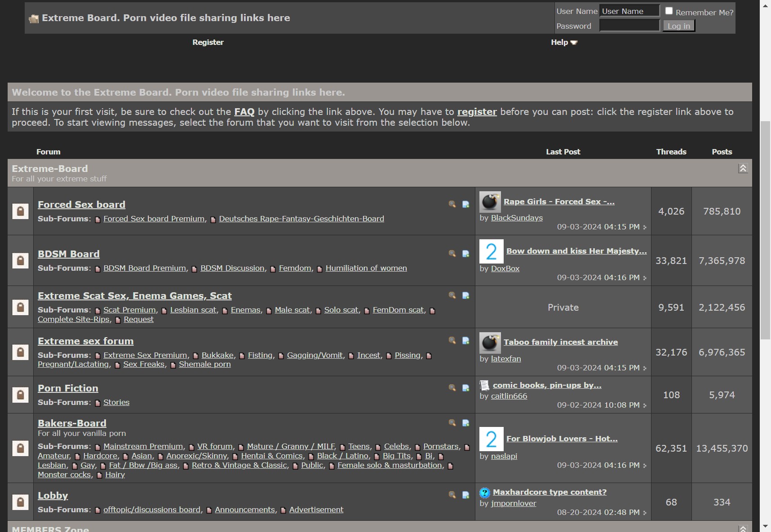Click the Log in button
This screenshot has height=532, width=771.
(x=678, y=26)
